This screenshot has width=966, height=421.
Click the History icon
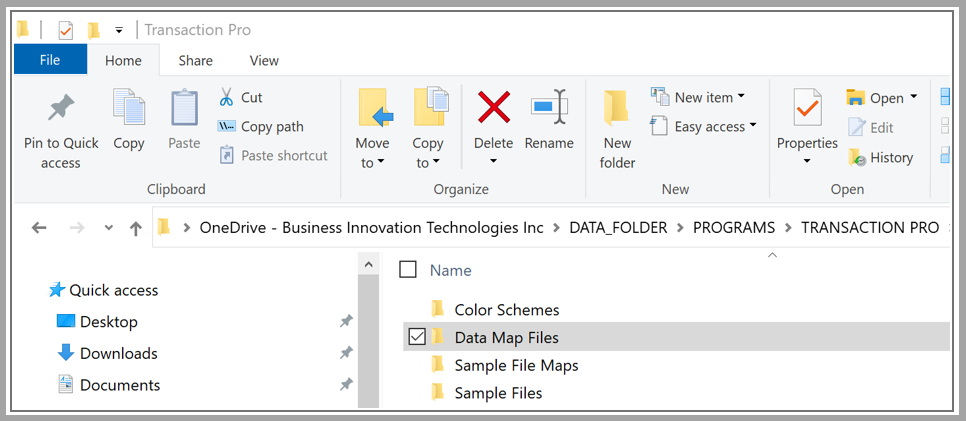[x=857, y=157]
